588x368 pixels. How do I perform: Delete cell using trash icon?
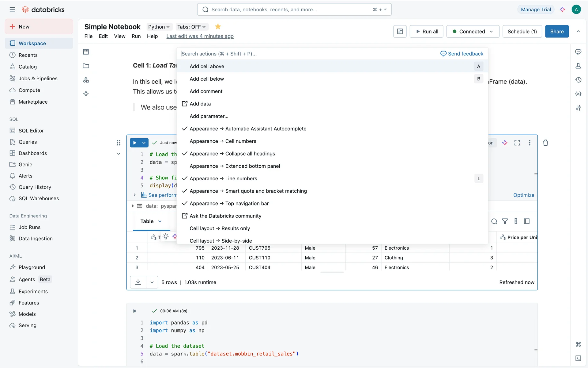545,143
